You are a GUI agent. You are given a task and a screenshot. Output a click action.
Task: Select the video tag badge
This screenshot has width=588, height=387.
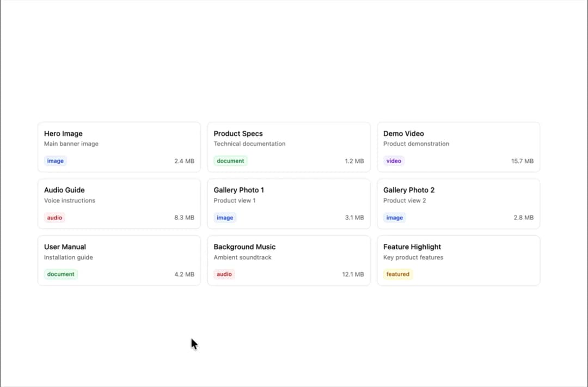394,161
